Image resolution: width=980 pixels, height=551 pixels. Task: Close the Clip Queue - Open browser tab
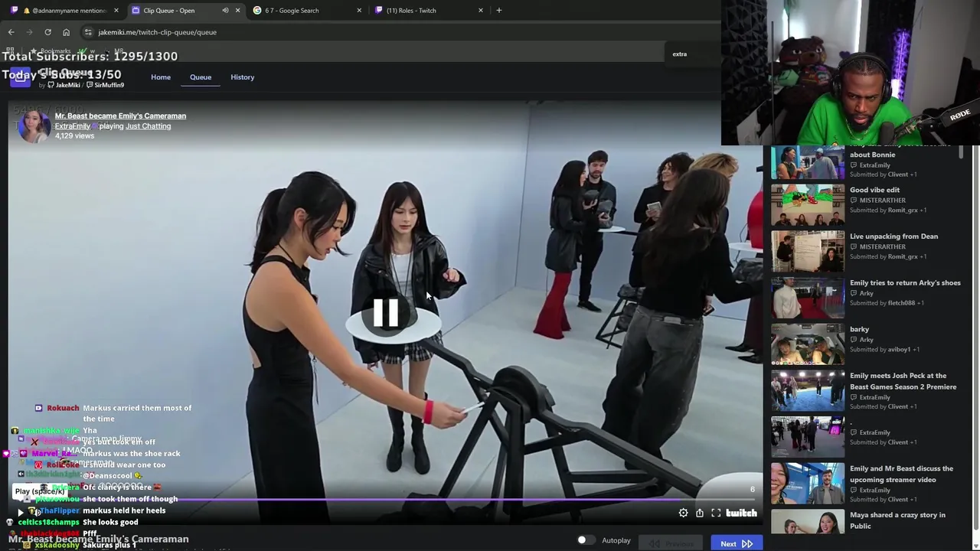tap(237, 11)
